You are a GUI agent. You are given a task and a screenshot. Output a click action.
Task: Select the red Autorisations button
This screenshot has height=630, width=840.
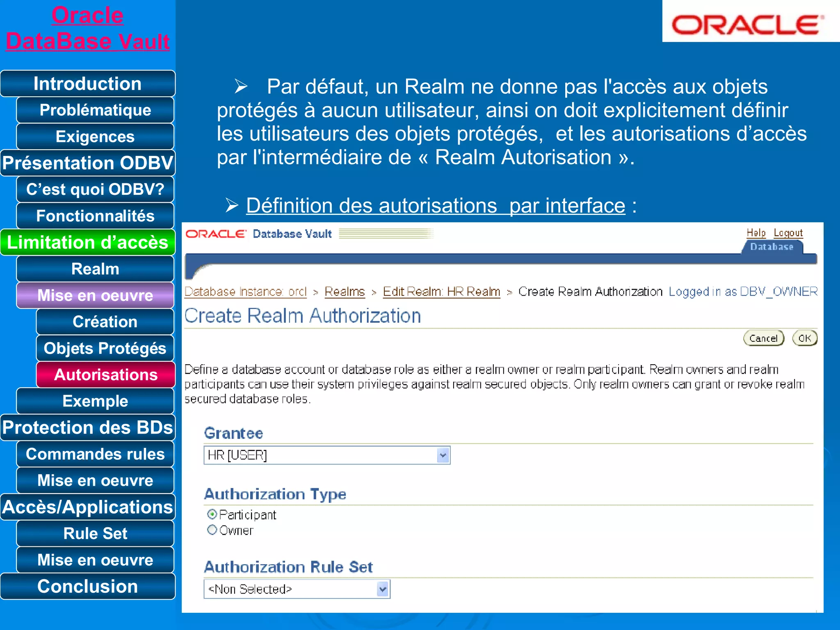pyautogui.click(x=105, y=374)
